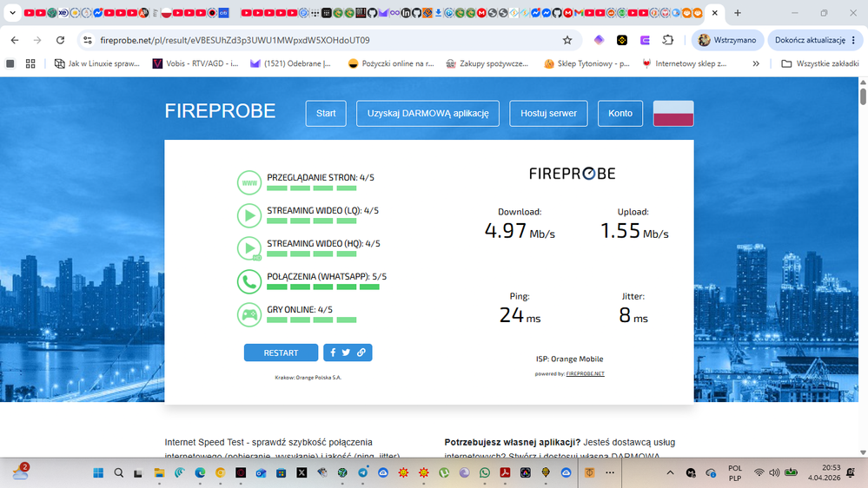The image size is (868, 488).
Task: Share result on Twitter icon
Action: coord(346,353)
